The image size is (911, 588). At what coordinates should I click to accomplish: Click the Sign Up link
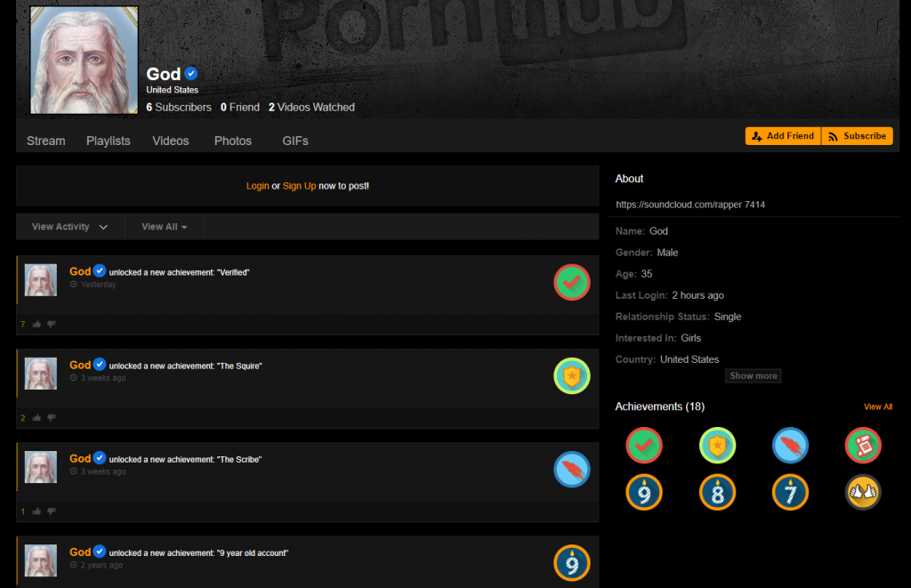pyautogui.click(x=299, y=186)
